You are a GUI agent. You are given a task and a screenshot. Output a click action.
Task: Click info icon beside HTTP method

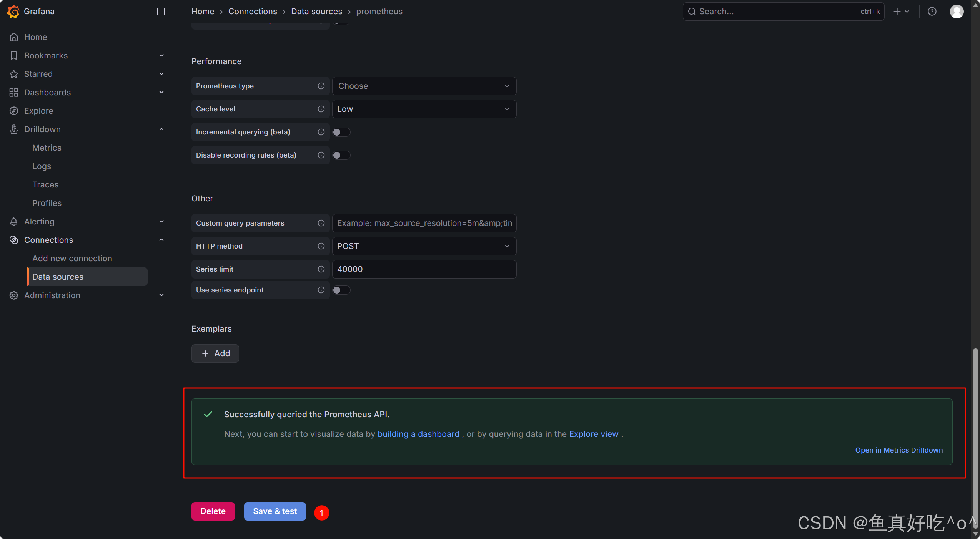[321, 246]
